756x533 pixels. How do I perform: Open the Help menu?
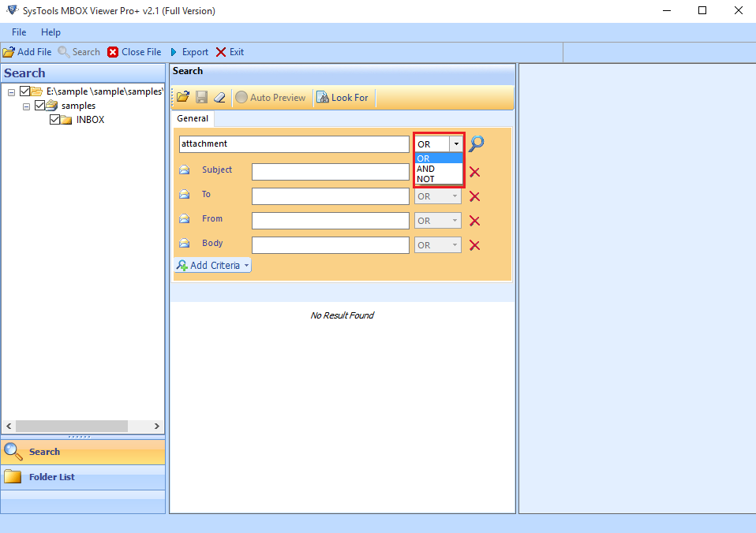pyautogui.click(x=51, y=32)
